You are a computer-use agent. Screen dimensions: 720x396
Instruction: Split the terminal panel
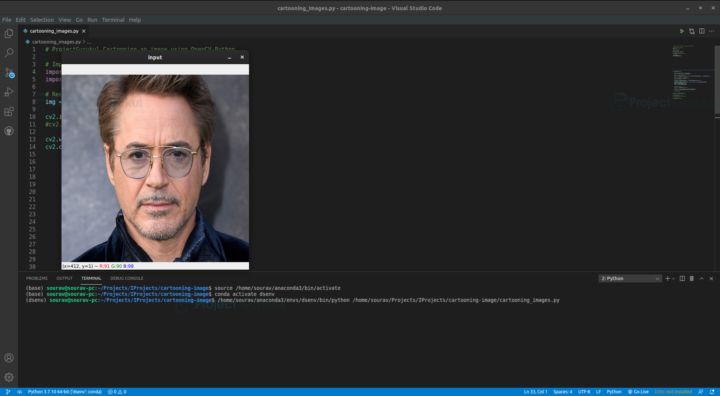coord(682,278)
